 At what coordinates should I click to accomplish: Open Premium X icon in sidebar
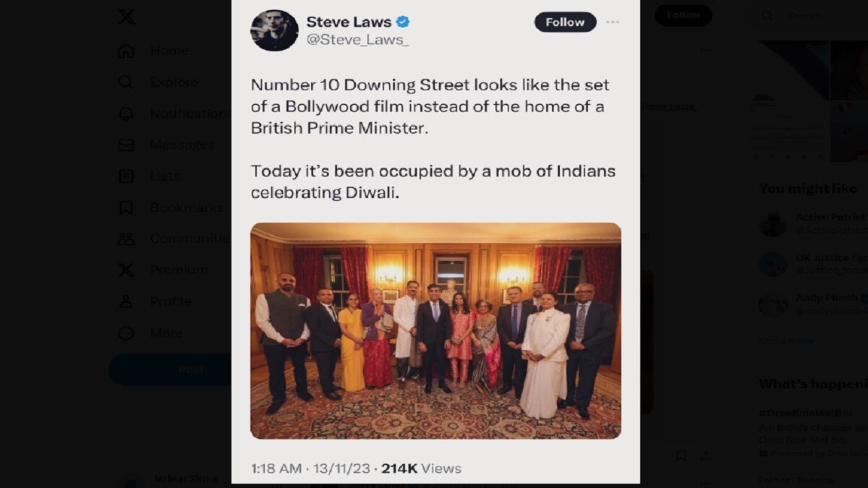click(x=126, y=270)
